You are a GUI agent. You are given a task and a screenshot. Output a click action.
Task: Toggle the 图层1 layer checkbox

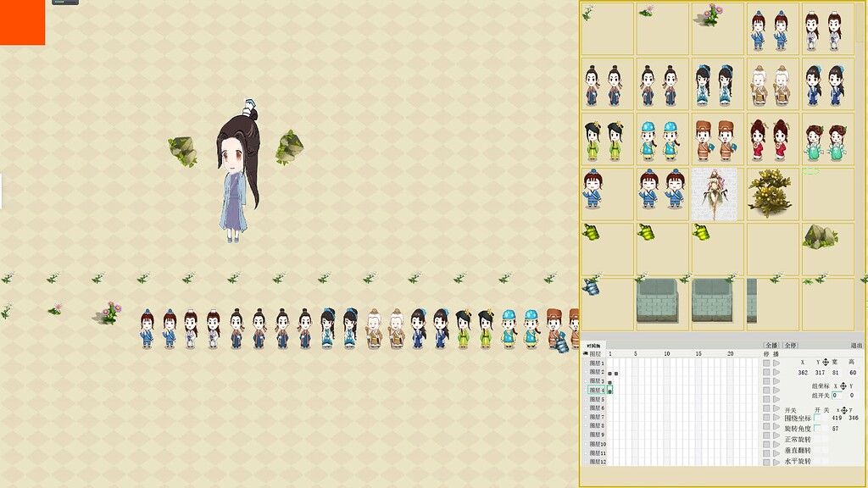click(586, 363)
